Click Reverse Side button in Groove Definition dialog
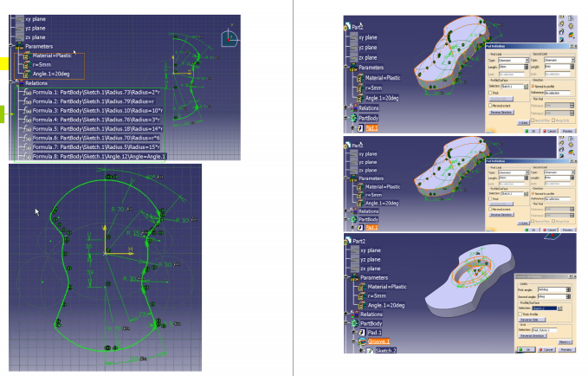 [532, 320]
